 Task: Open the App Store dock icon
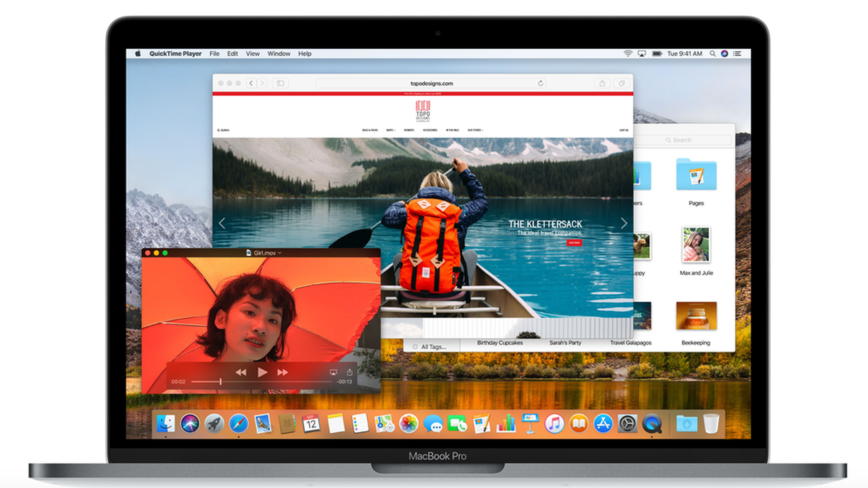[603, 424]
